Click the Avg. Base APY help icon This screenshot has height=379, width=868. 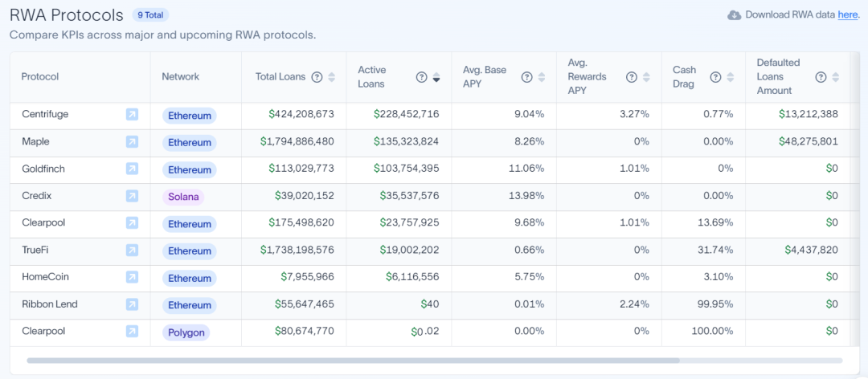tap(526, 77)
